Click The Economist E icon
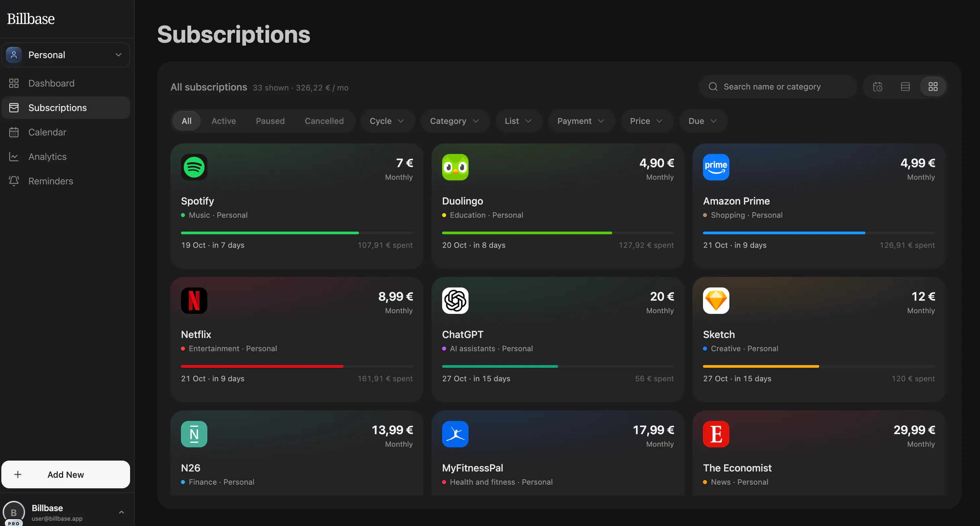This screenshot has width=980, height=526. pyautogui.click(x=716, y=434)
